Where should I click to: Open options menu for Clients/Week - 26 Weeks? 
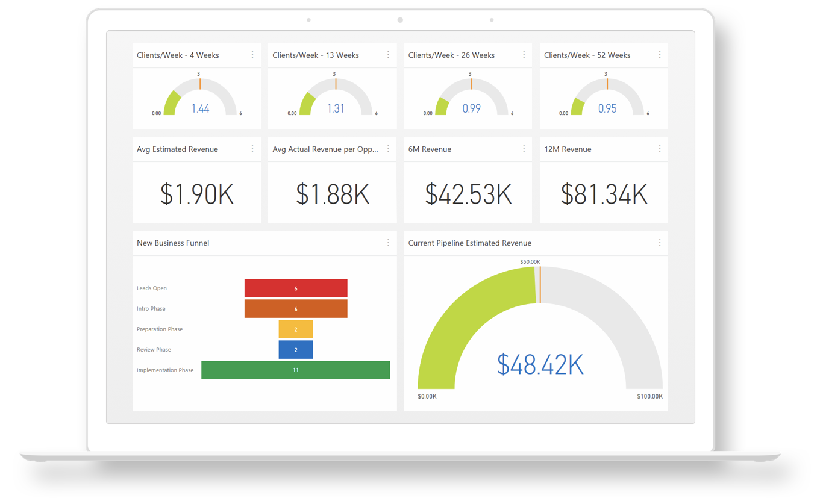[x=524, y=55]
